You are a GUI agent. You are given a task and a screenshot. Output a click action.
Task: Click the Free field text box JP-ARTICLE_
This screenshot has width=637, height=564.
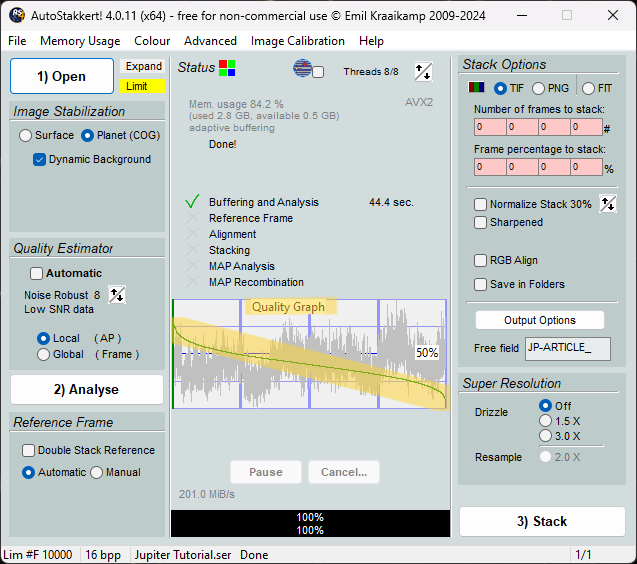[x=568, y=349]
